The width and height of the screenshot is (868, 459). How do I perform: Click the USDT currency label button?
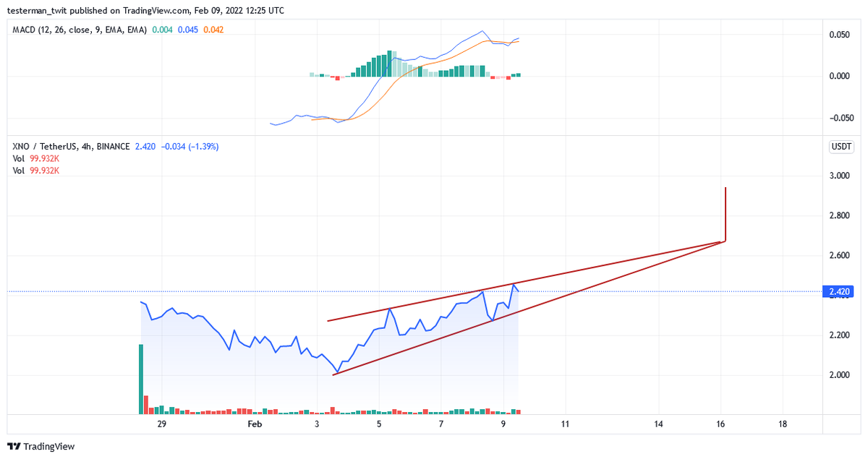[x=841, y=147]
